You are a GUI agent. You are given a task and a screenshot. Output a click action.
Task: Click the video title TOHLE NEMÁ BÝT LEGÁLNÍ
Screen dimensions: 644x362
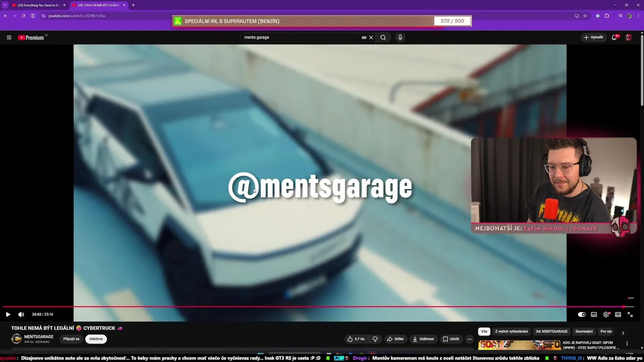[x=67, y=328]
